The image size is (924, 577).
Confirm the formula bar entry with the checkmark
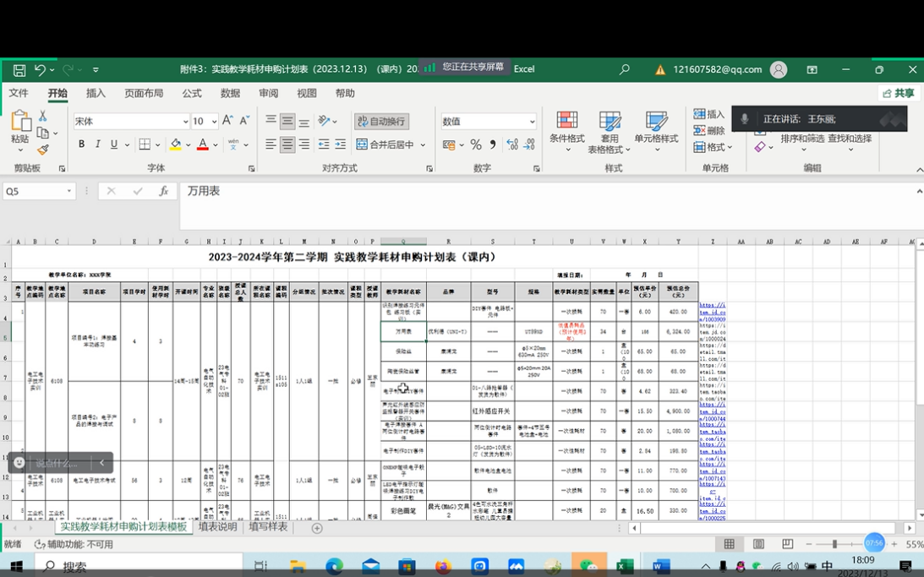click(x=138, y=191)
